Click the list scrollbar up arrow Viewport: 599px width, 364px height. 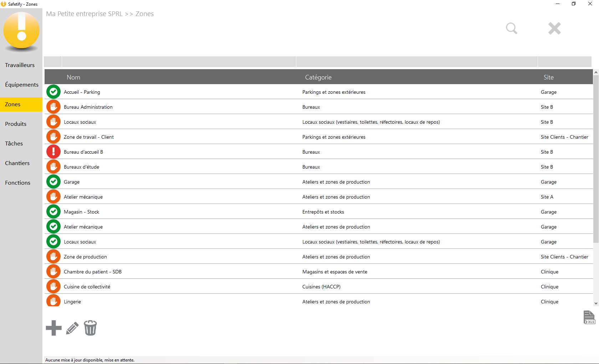click(596, 72)
